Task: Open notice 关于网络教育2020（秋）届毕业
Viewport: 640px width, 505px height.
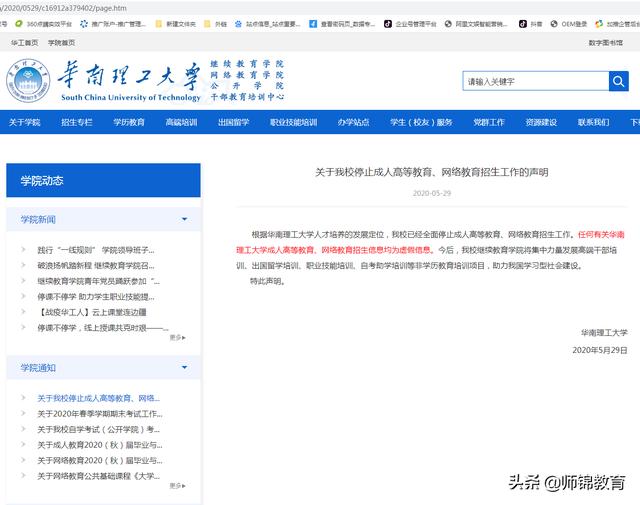Action: [100, 460]
